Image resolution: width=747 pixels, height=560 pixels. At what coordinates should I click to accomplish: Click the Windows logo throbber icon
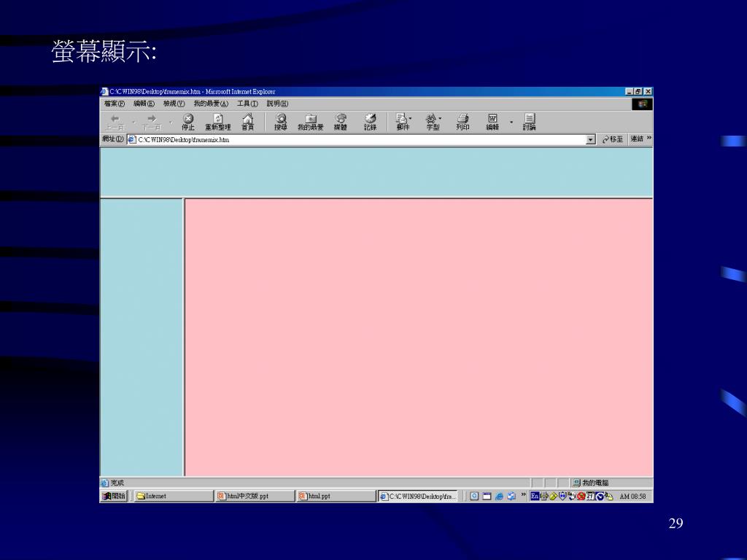click(x=642, y=104)
